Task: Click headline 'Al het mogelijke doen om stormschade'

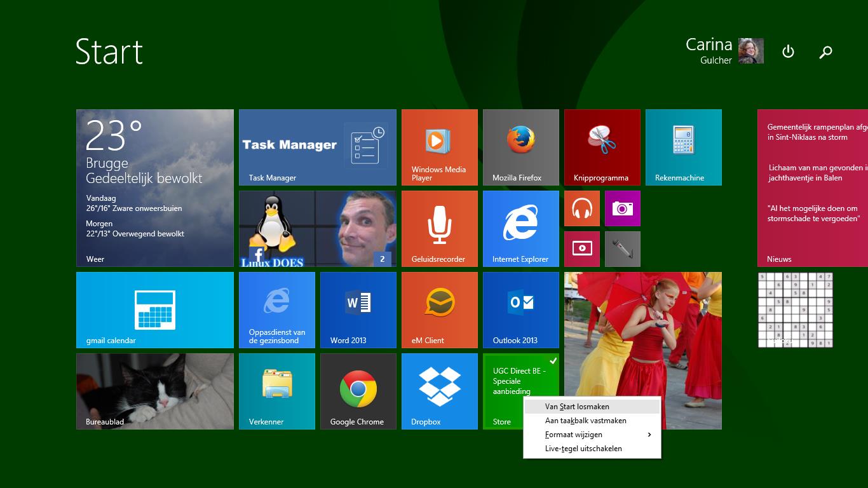Action: coord(814,213)
